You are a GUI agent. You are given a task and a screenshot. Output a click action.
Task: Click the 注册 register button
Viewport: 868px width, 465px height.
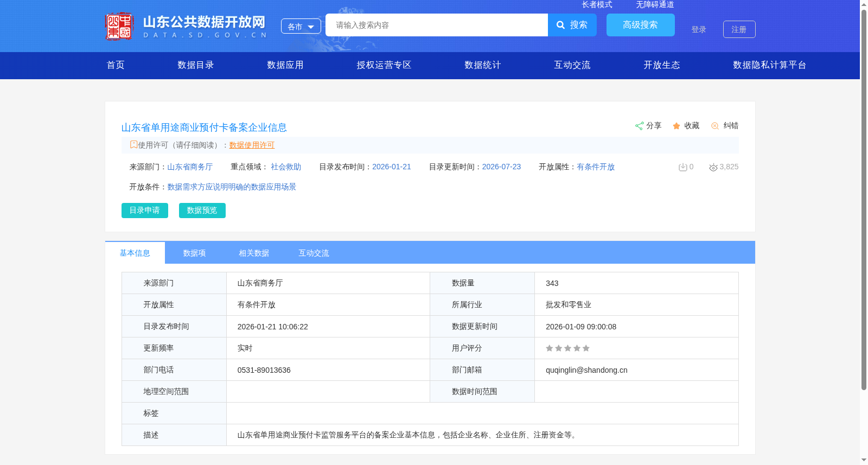click(739, 29)
